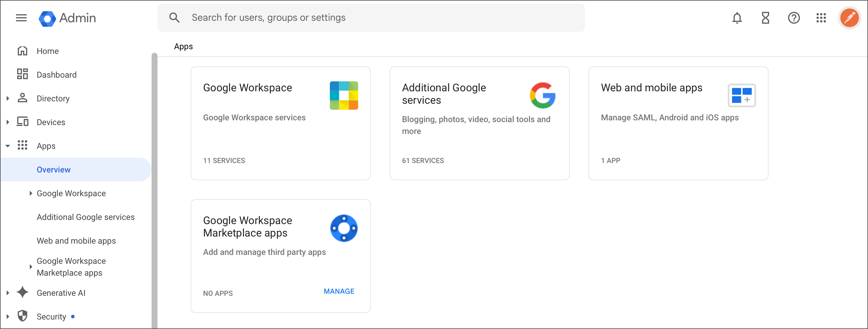This screenshot has width=868, height=329.
Task: Click the '1 APP' text
Action: tap(610, 161)
